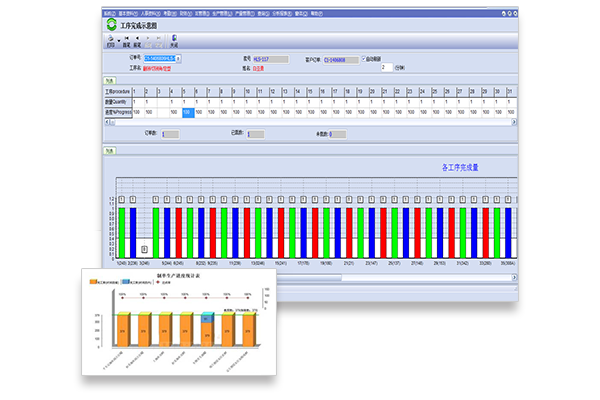Click the quantity cell under procedure 8

point(225,102)
